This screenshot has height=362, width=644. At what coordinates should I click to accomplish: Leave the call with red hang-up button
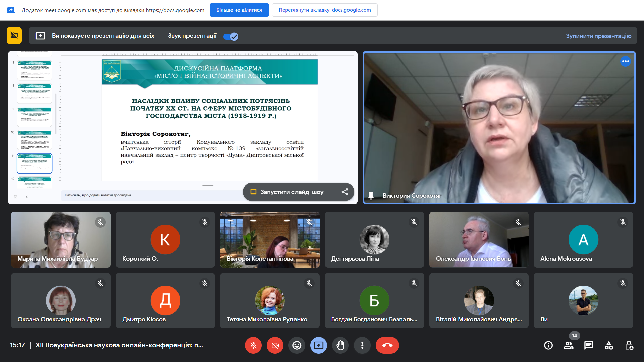click(387, 345)
